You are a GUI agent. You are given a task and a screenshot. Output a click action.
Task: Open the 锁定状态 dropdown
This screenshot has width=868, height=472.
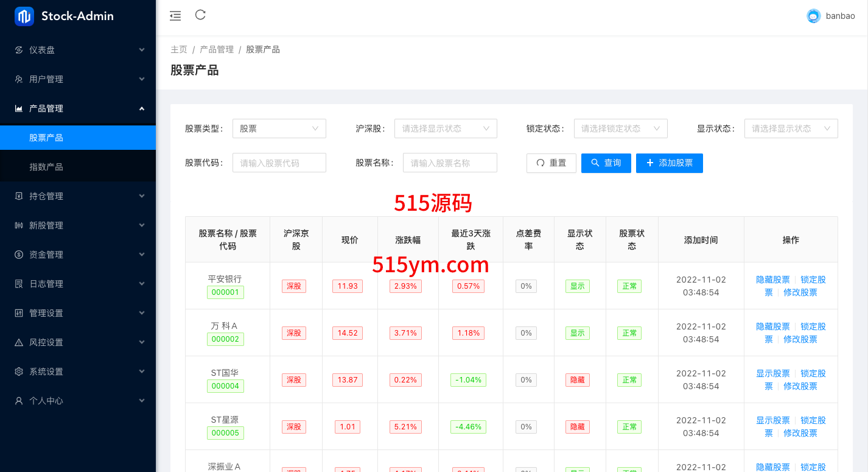(620, 129)
